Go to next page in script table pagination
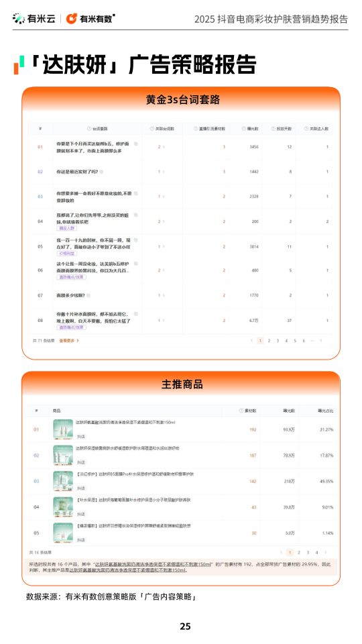This screenshot has height=644, width=362. pos(321,341)
